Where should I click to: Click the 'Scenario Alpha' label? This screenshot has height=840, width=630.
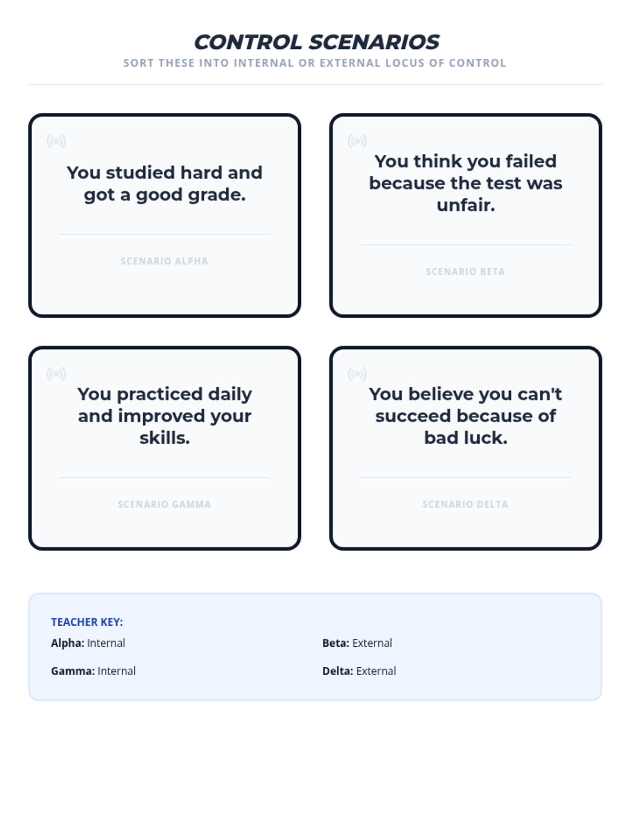[x=164, y=261]
